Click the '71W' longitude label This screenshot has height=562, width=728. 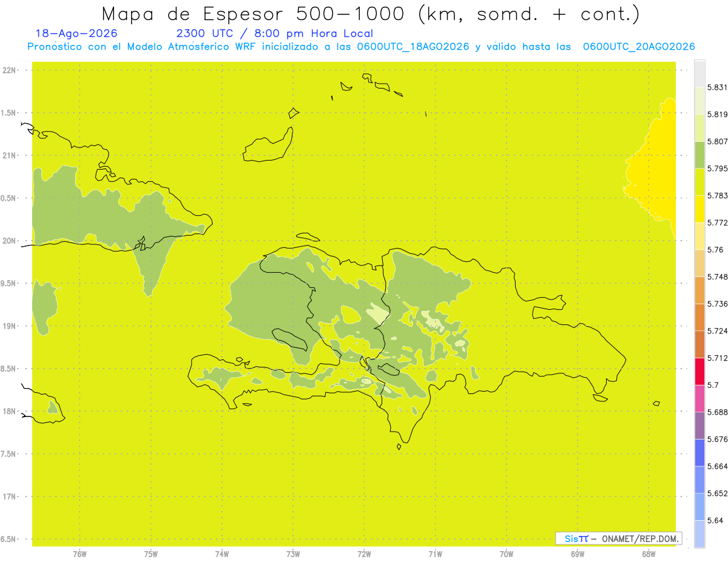point(435,554)
